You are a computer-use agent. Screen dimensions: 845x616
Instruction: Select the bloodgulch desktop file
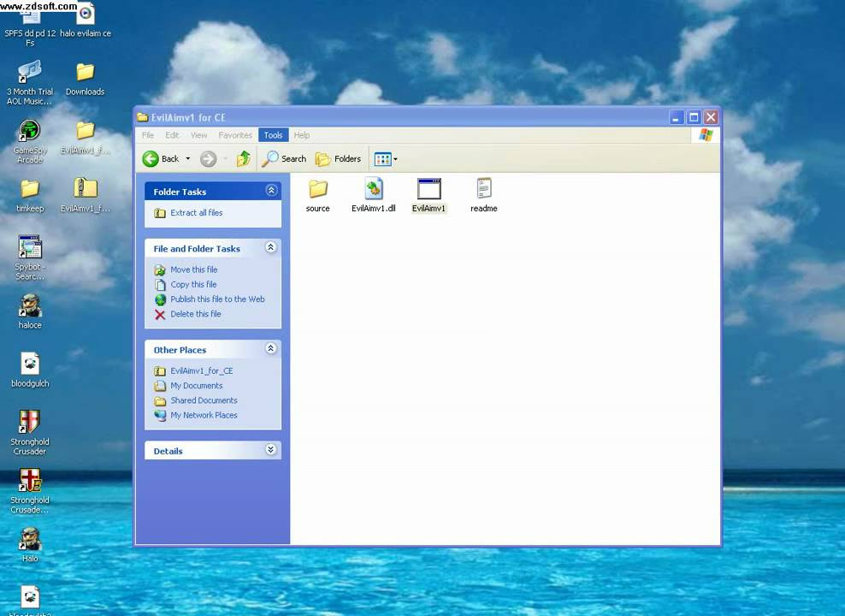pos(30,370)
